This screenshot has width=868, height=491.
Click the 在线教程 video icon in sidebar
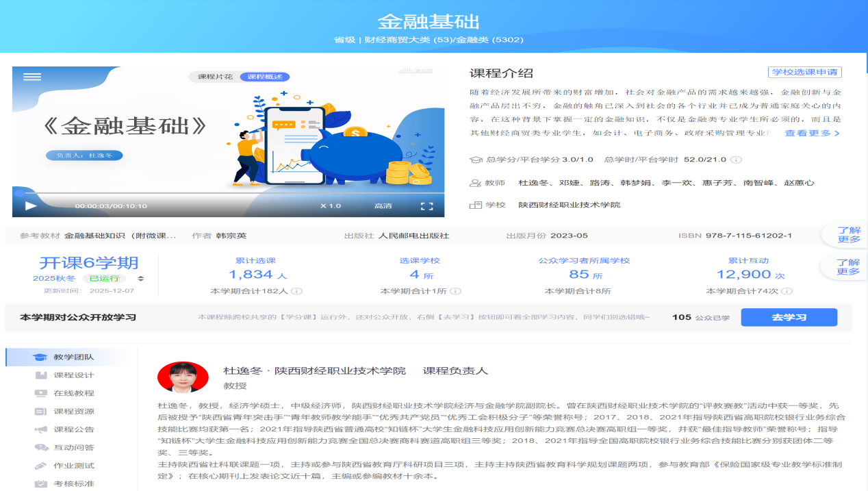41,393
